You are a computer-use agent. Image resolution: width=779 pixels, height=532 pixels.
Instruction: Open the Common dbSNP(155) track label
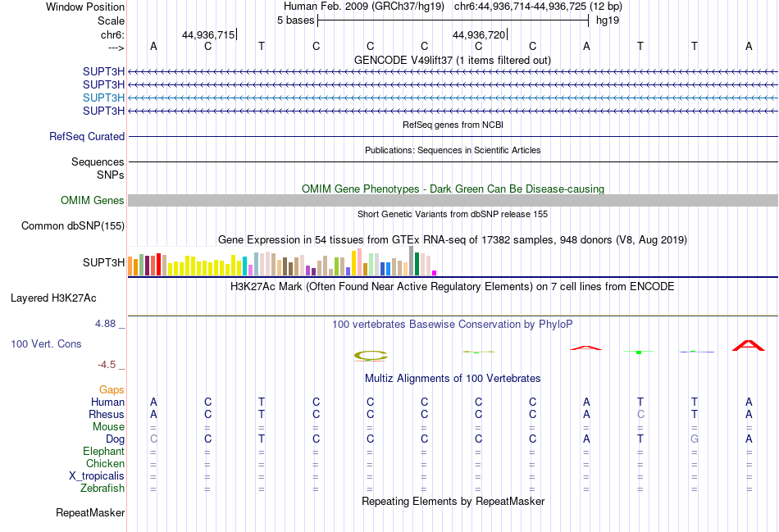(73, 225)
